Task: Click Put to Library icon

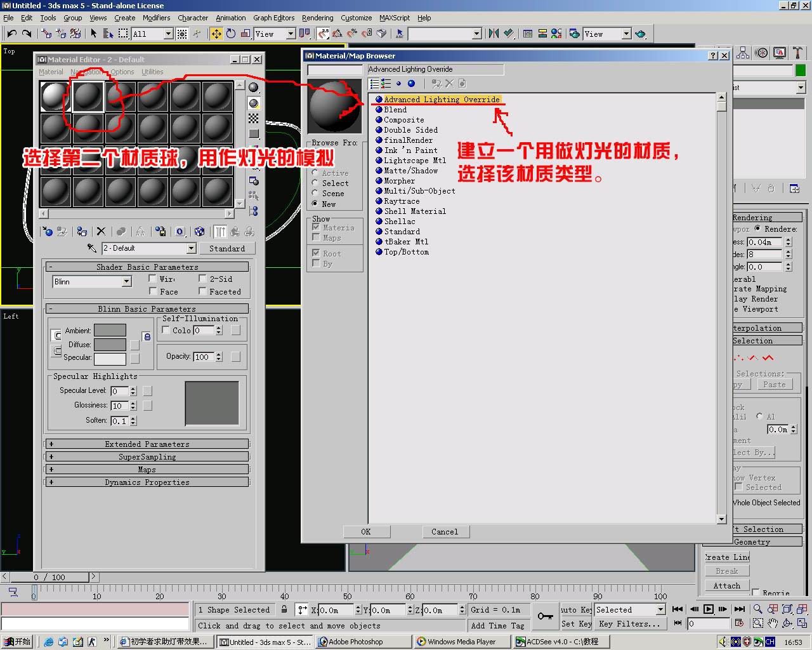Action: 160,232
